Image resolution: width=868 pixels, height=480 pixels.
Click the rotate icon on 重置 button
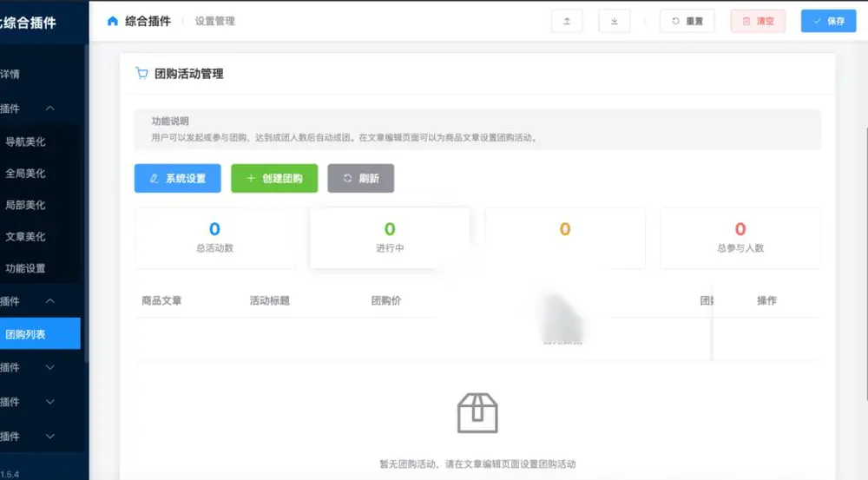point(675,21)
